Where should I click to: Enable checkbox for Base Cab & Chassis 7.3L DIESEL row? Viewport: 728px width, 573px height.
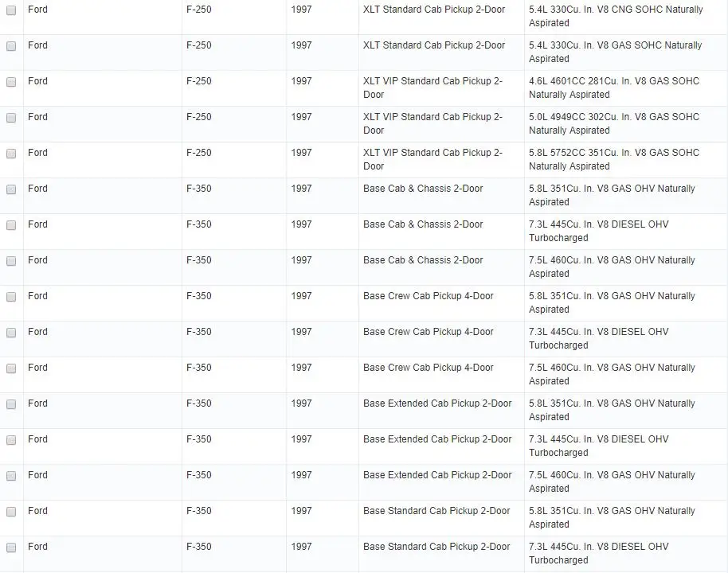click(11, 225)
